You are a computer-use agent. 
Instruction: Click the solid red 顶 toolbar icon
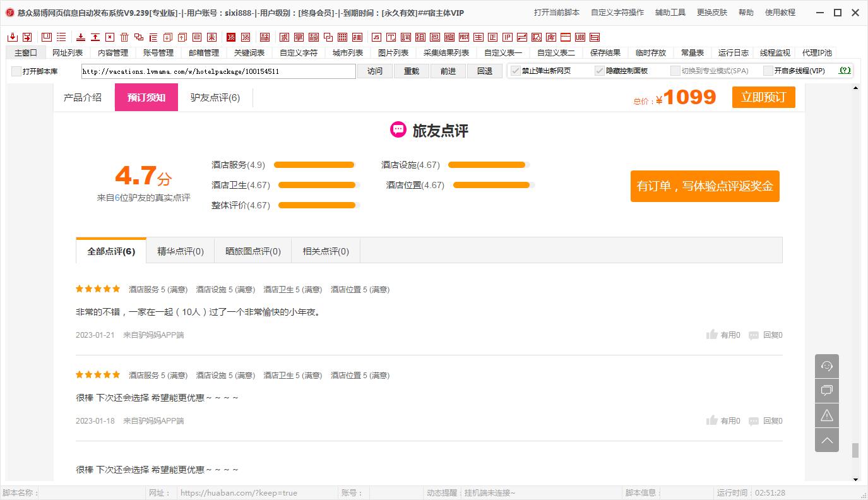230,37
